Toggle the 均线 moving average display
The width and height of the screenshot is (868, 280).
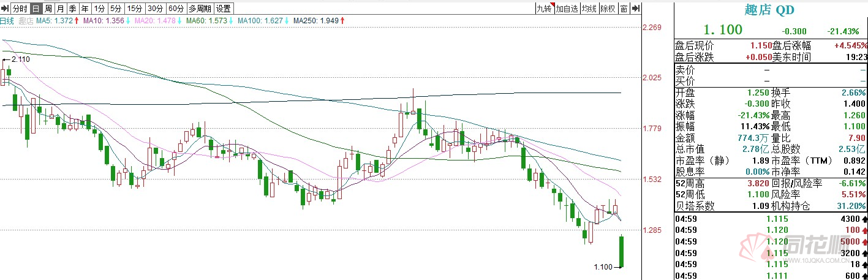tap(589, 9)
